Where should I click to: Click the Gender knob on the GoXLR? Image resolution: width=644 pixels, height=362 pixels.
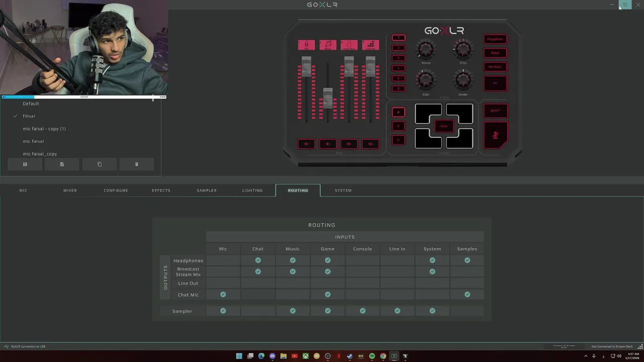click(x=463, y=80)
